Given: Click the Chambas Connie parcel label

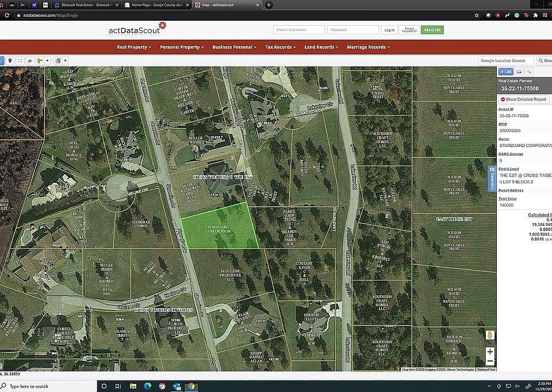Looking at the screenshot, I should (141, 224).
